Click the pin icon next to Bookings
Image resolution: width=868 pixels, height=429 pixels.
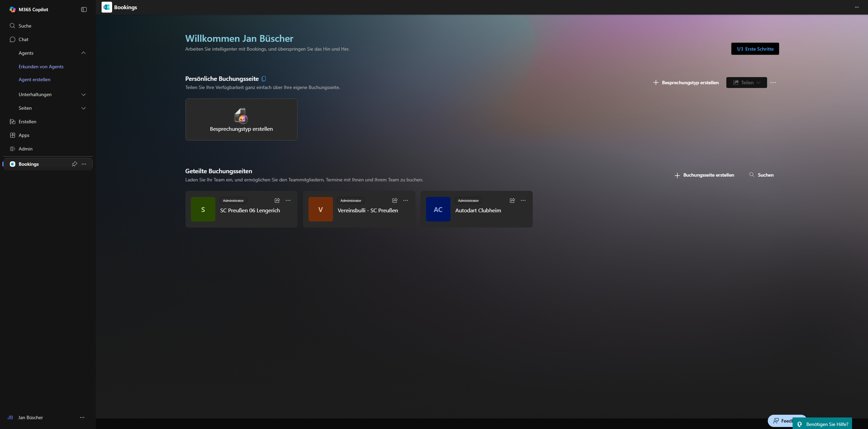point(74,164)
